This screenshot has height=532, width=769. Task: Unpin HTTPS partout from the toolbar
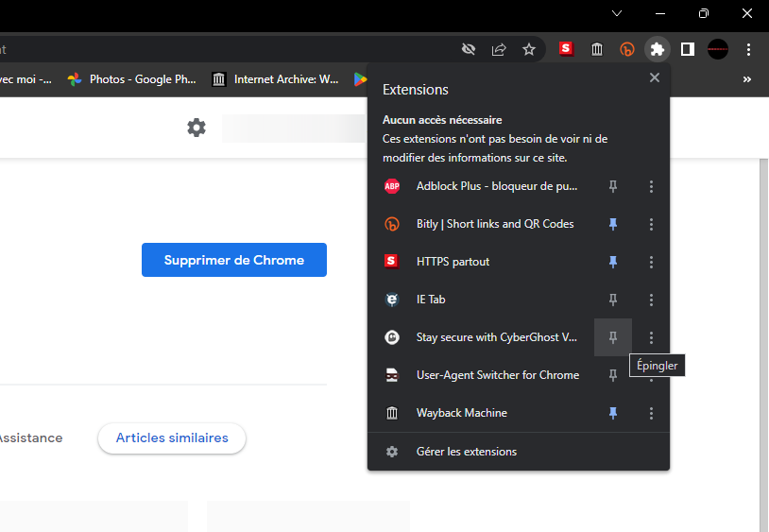click(x=612, y=262)
